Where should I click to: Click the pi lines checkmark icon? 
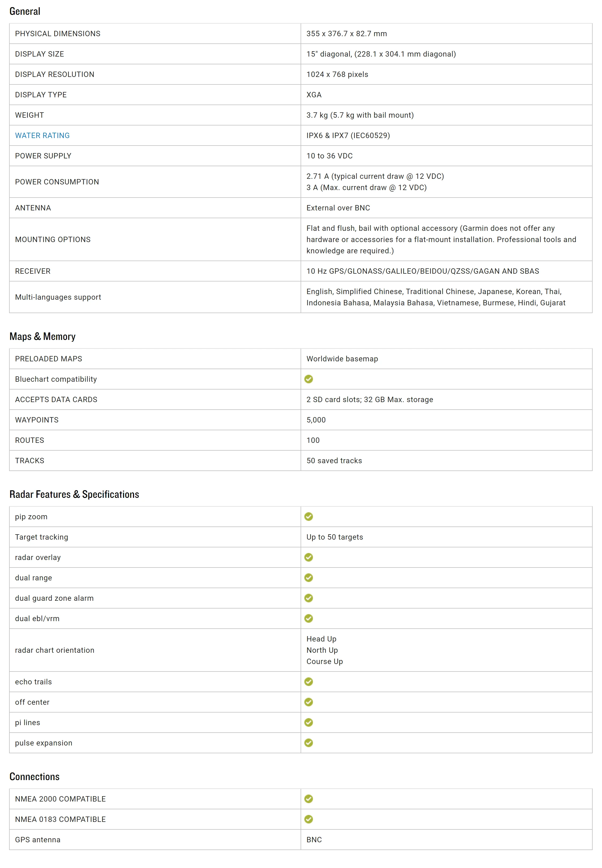(x=309, y=722)
